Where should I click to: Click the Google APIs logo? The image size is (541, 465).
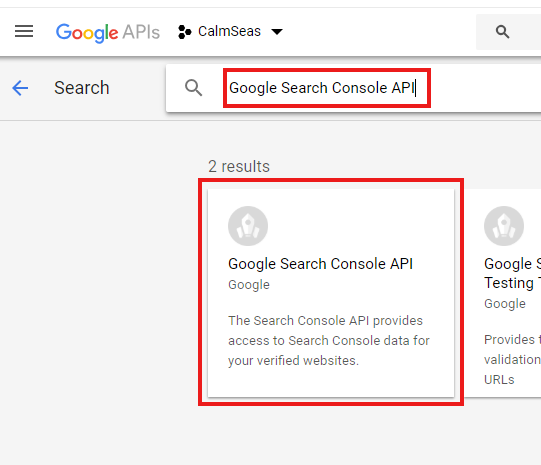tap(108, 33)
